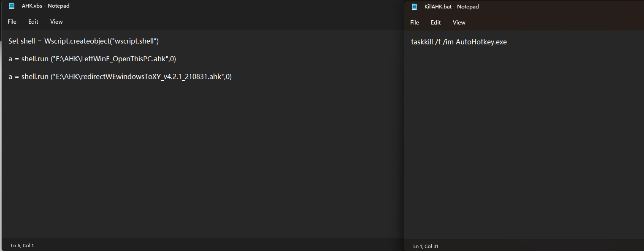Click the Notepad icon in AHK.vbs title bar
This screenshot has height=251, width=644.
coord(12,6)
